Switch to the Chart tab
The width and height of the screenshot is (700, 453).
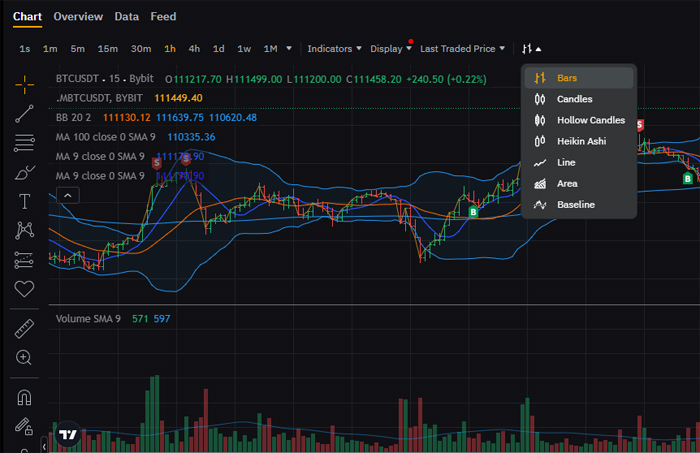coord(27,17)
